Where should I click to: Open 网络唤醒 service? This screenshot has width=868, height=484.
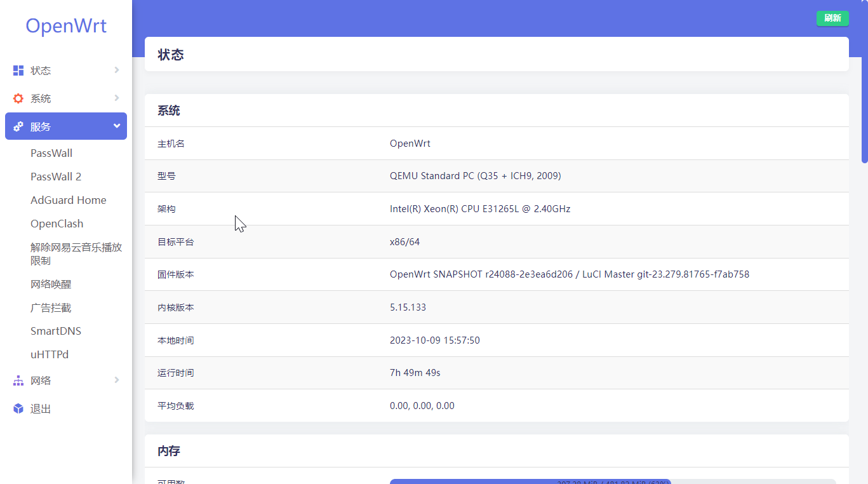(x=51, y=284)
